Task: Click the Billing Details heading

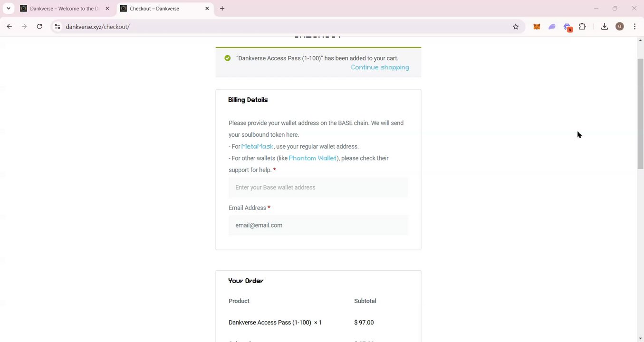Action: point(248,100)
